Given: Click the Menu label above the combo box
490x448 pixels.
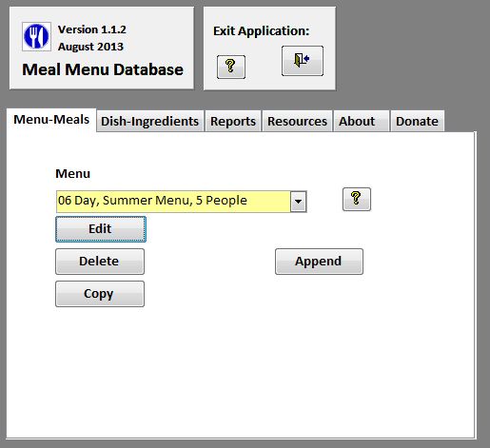Looking at the screenshot, I should point(73,173).
